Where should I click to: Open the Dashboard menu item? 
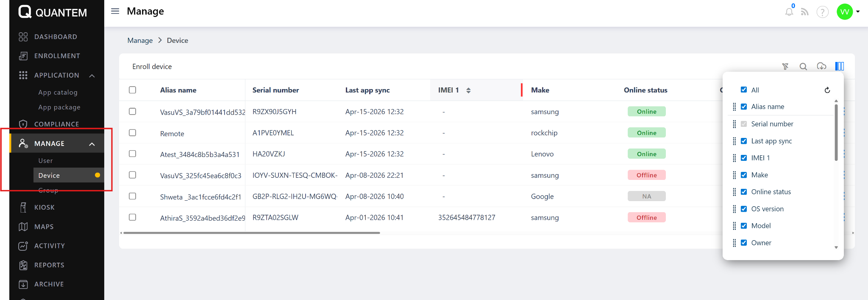click(56, 37)
